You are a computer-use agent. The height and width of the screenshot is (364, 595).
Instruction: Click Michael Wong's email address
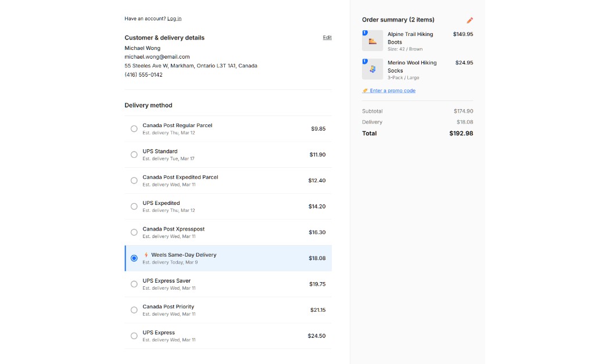pos(156,56)
